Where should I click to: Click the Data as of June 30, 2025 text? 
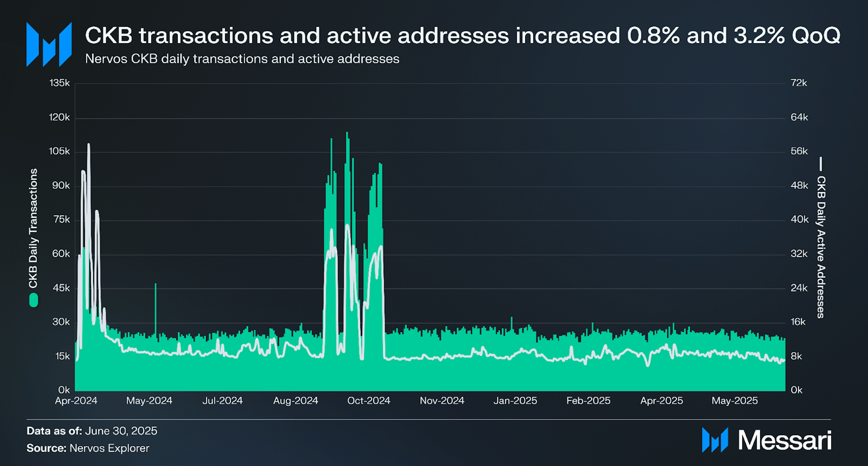tap(92, 431)
